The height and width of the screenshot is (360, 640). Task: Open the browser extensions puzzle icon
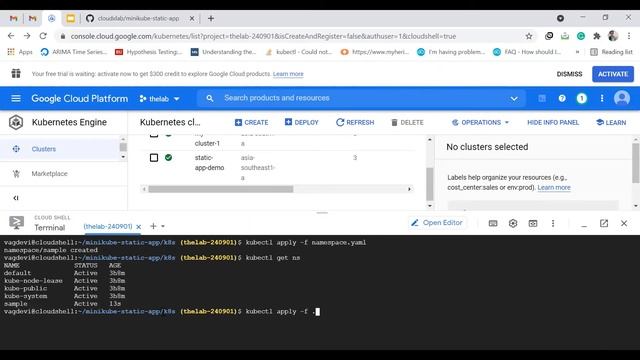597,36
